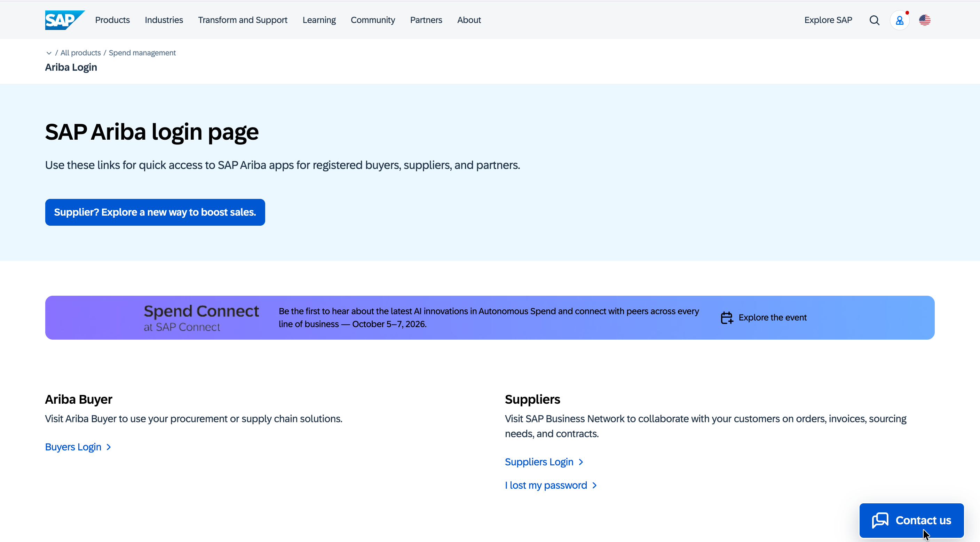The width and height of the screenshot is (980, 542).
Task: Click I lost my password link
Action: pyautogui.click(x=546, y=486)
